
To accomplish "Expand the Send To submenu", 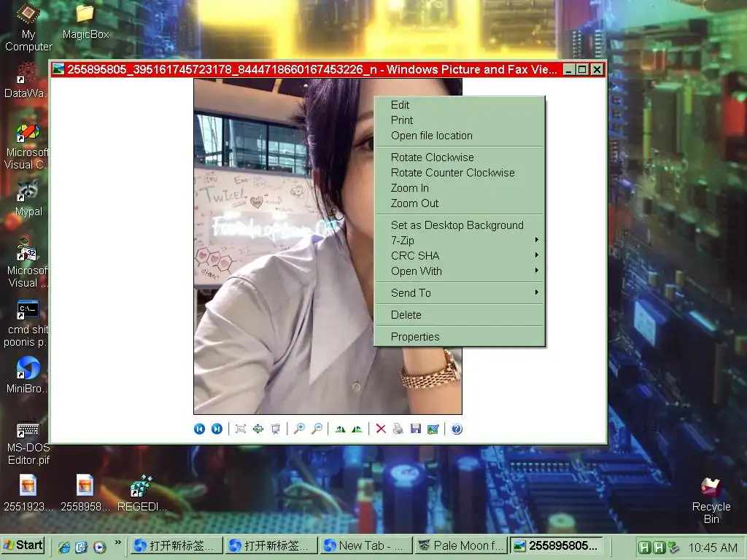I will tap(460, 293).
